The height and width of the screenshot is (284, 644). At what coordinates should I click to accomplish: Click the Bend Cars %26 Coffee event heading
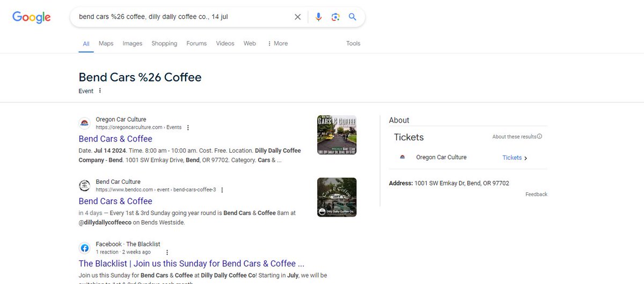pyautogui.click(x=140, y=77)
